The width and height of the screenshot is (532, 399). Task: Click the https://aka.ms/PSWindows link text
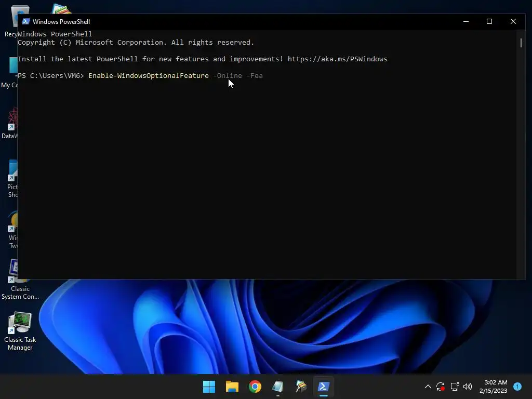(337, 59)
